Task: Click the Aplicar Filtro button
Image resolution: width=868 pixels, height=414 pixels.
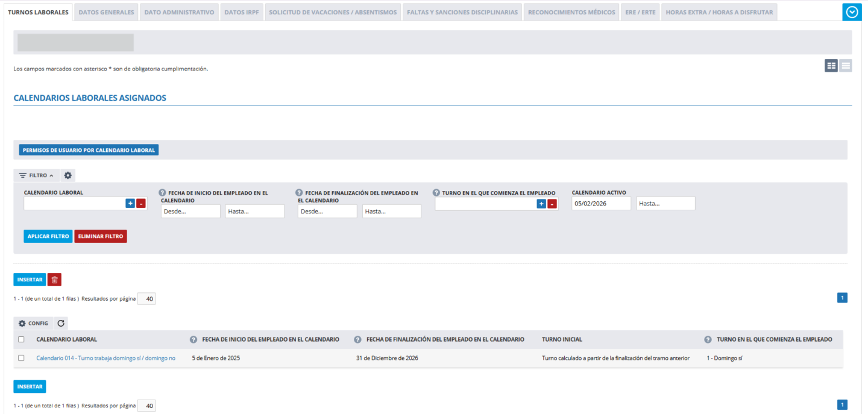Action: click(48, 236)
